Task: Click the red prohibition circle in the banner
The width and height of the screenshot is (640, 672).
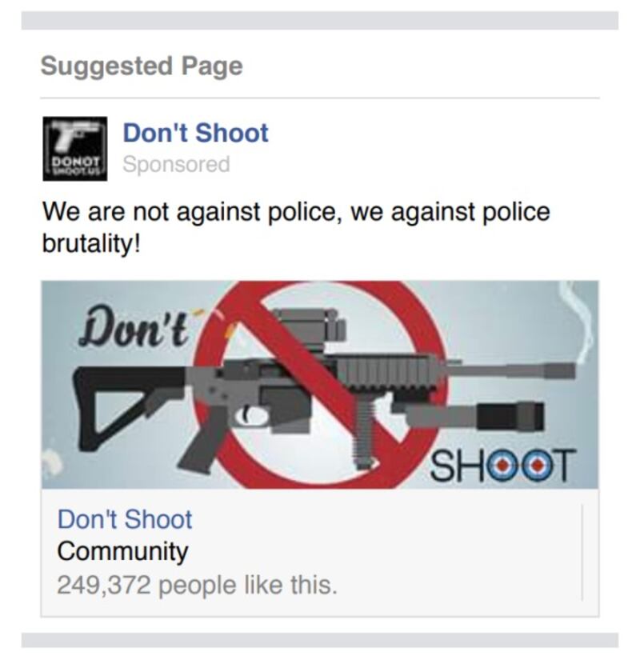Action: coord(320,385)
